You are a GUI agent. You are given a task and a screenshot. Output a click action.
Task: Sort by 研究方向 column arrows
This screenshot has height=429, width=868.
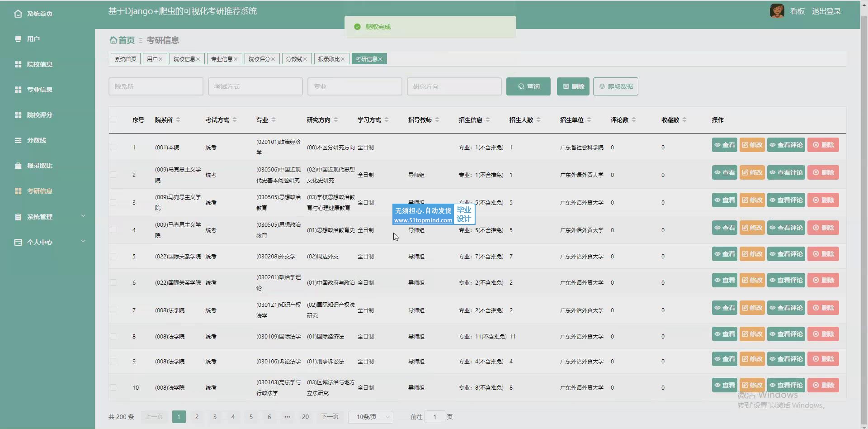pos(336,120)
